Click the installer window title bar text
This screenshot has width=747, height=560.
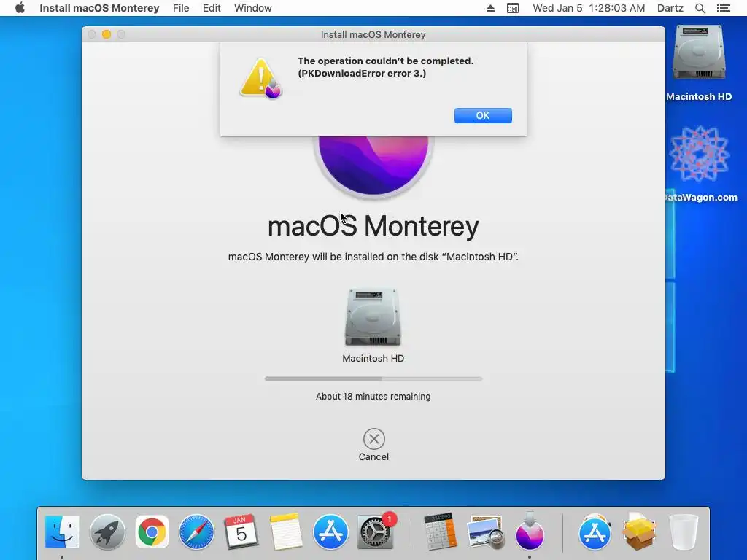373,34
